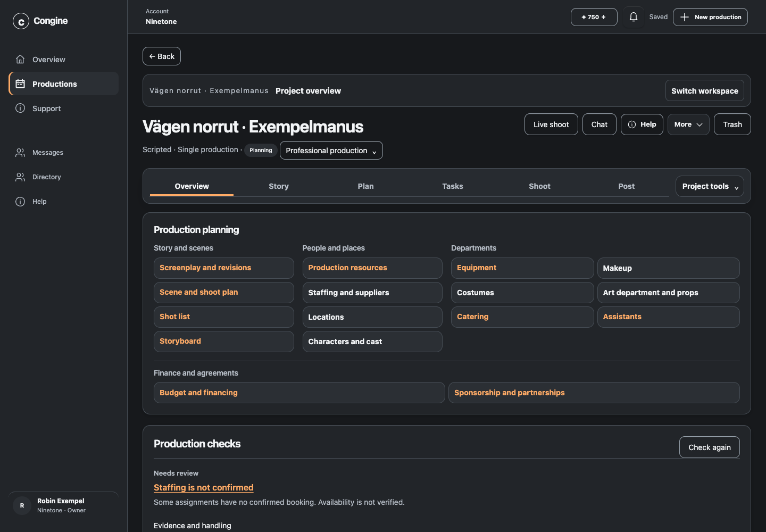Viewport: 766px width, 532px height.
Task: Open Staffing and suppliers
Action: (x=372, y=293)
